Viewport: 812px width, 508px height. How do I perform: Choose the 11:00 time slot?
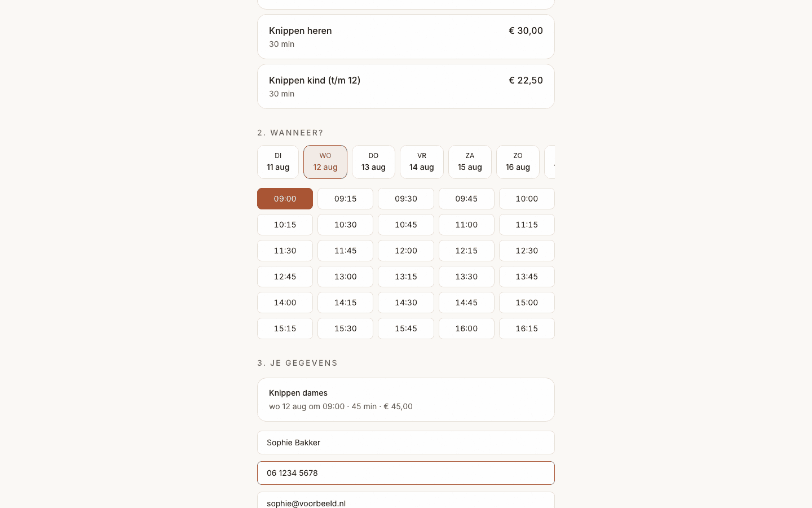click(x=466, y=225)
